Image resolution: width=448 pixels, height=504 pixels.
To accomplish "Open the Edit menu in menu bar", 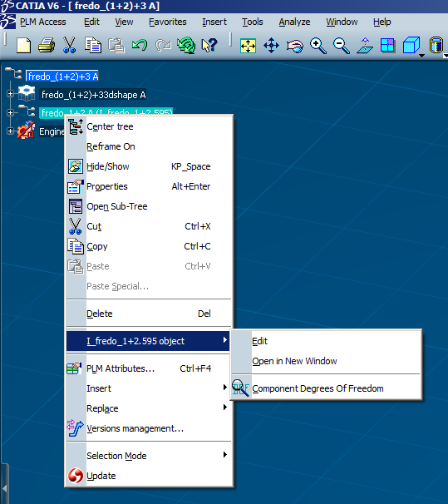I will 91,22.
